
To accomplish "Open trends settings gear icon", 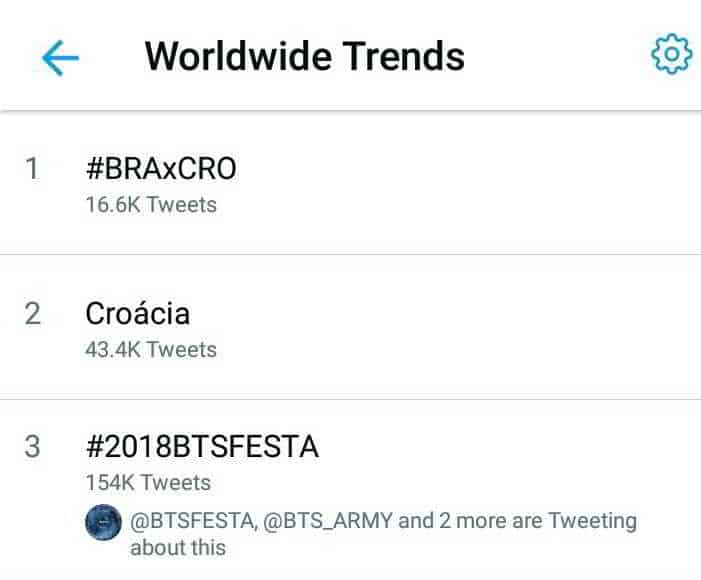I will click(670, 55).
